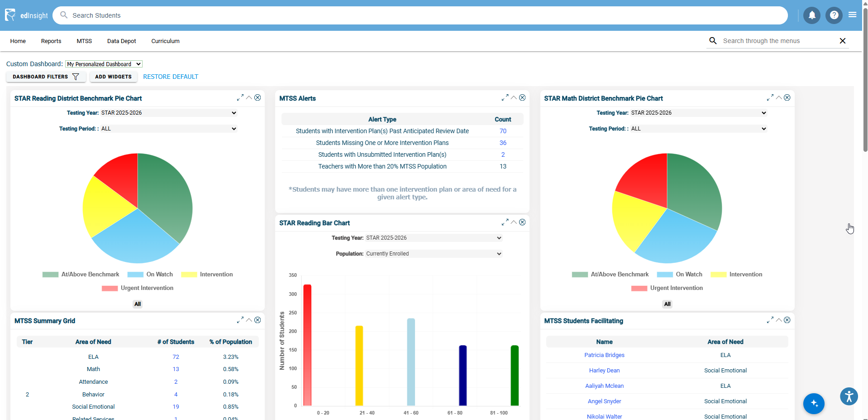Open the notifications bell
Viewport: 868px width, 420px height.
812,15
